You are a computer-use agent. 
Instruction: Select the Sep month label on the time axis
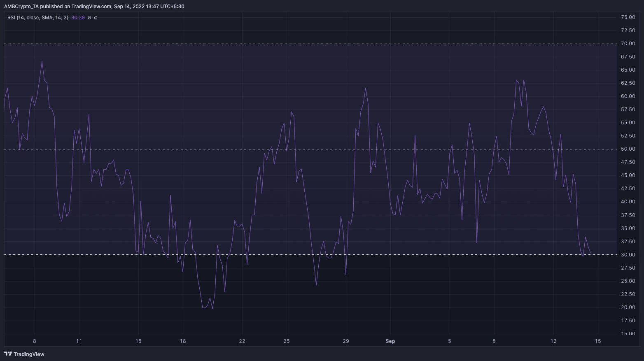390,341
